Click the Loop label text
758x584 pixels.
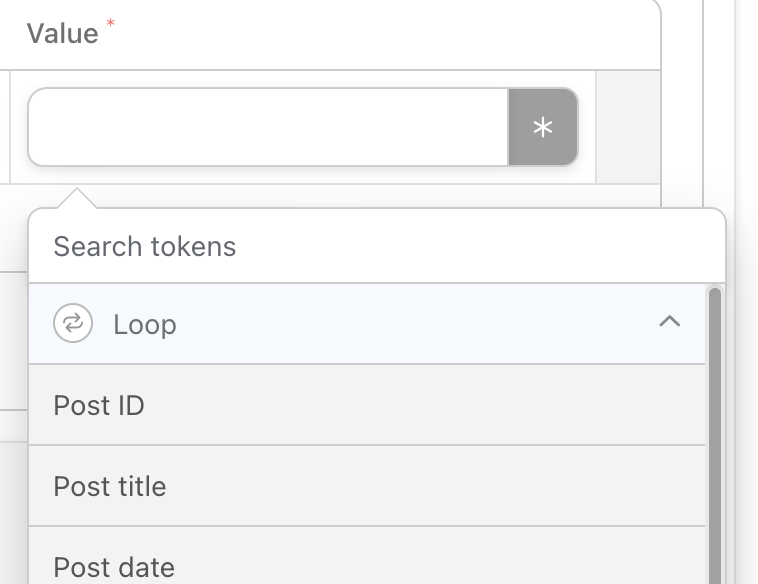(x=145, y=324)
